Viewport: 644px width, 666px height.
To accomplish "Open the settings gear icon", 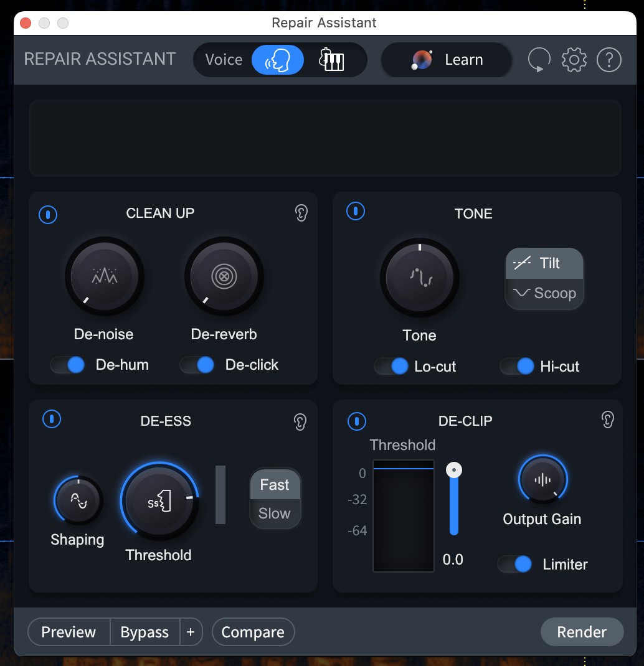I will tap(574, 60).
